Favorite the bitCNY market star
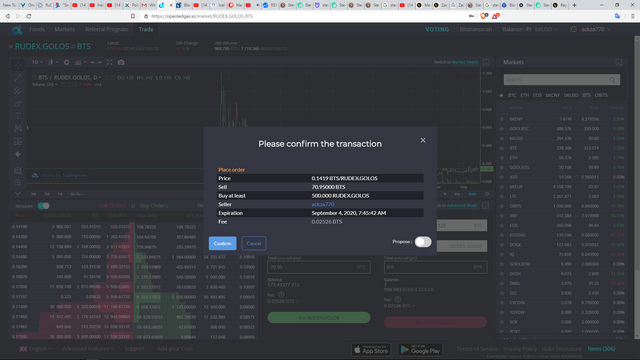Screen dimensions: 640x360 pyautogui.click(x=502, y=119)
